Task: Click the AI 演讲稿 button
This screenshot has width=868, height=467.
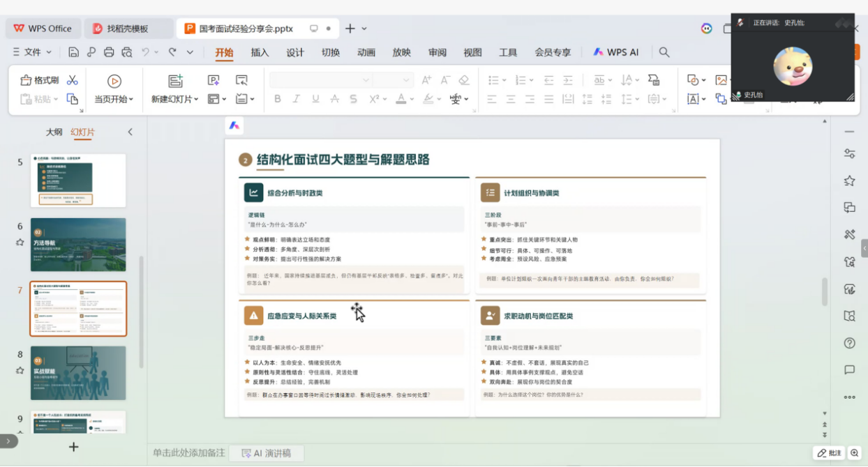Action: (265, 453)
